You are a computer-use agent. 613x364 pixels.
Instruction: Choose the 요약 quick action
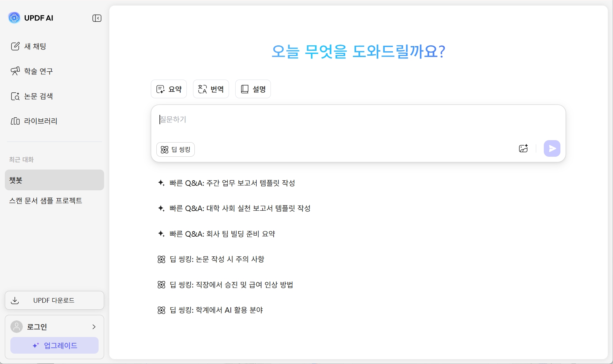tap(169, 89)
